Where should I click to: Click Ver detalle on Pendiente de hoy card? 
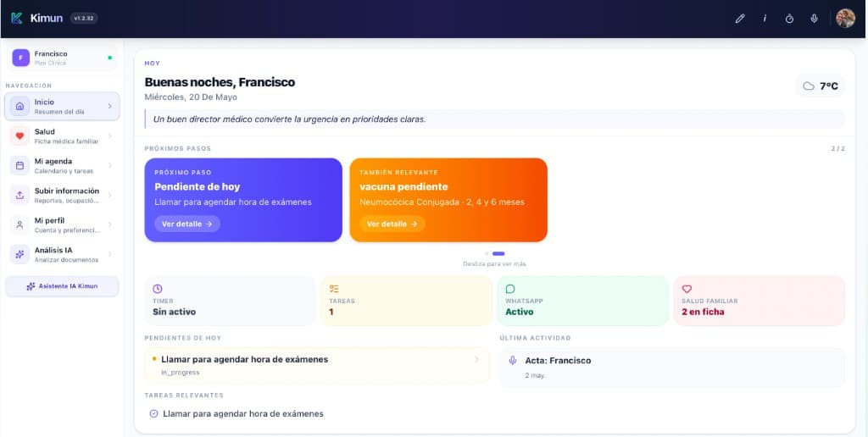pyautogui.click(x=187, y=224)
